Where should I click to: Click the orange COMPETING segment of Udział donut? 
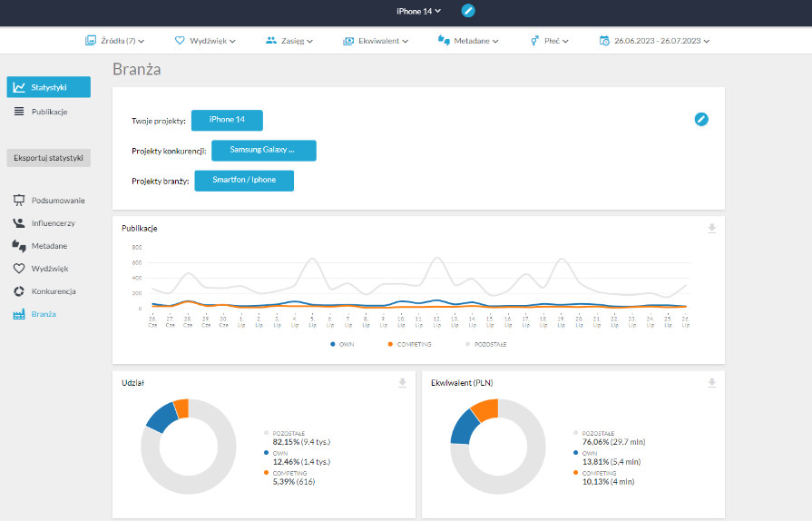point(181,408)
